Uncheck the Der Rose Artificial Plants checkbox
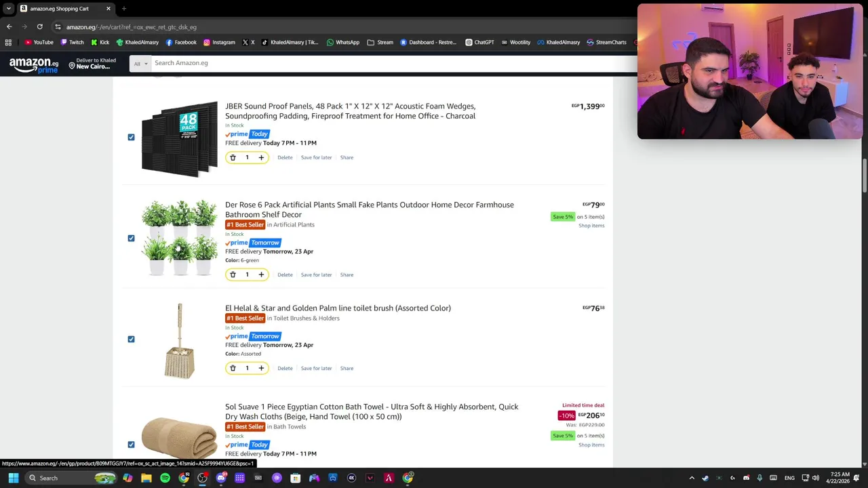 click(131, 238)
